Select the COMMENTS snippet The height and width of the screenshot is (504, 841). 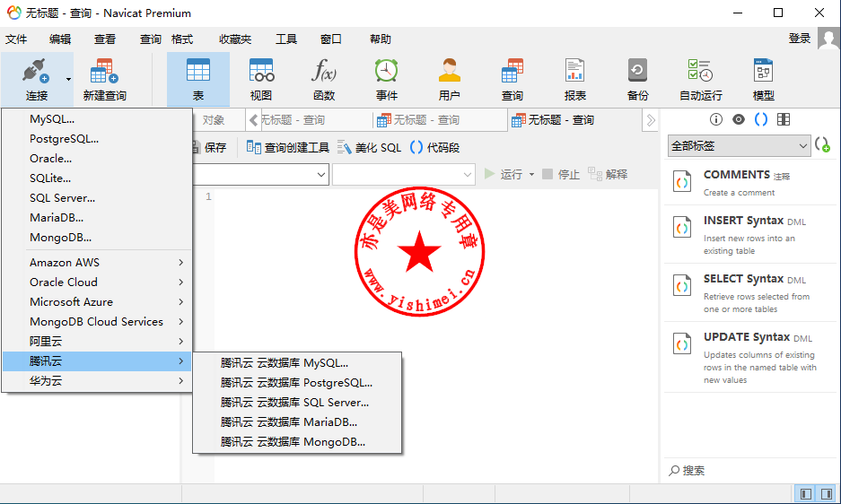coord(749,182)
